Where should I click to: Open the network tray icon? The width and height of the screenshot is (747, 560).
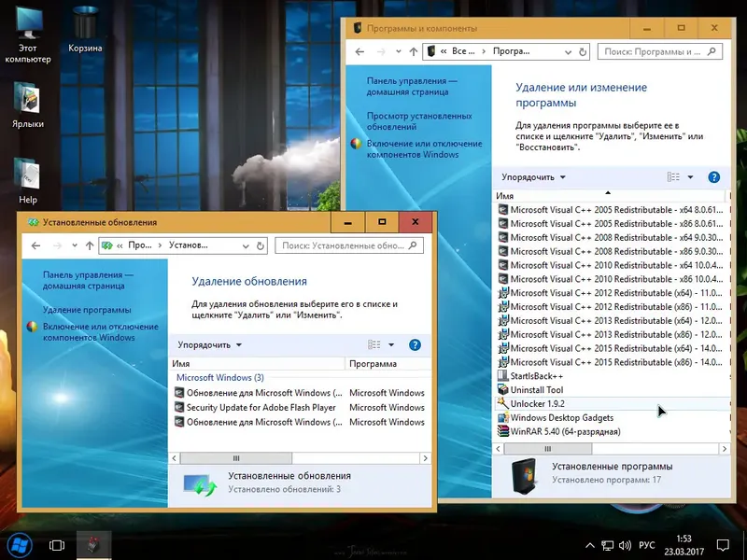coord(607,546)
